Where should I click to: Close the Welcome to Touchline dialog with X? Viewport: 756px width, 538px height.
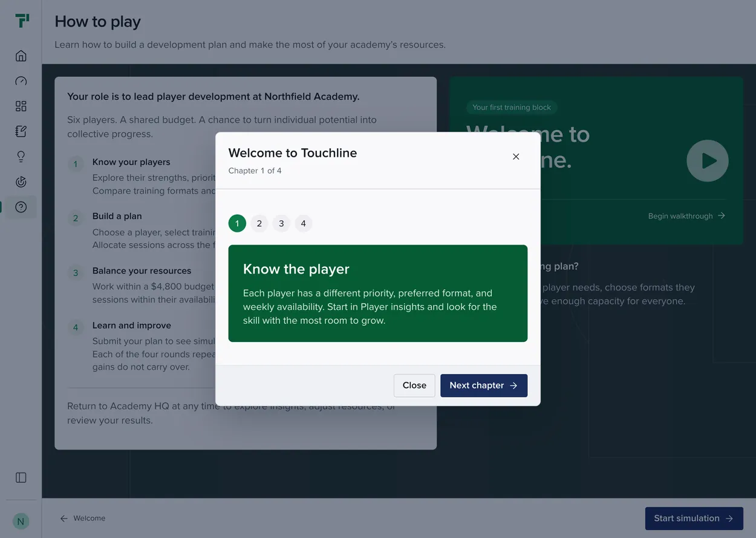[x=516, y=157]
